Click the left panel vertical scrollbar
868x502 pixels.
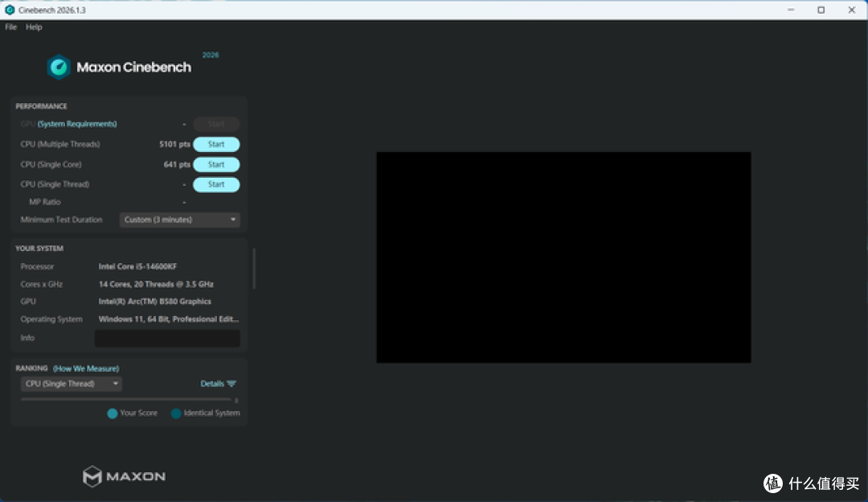click(x=254, y=269)
